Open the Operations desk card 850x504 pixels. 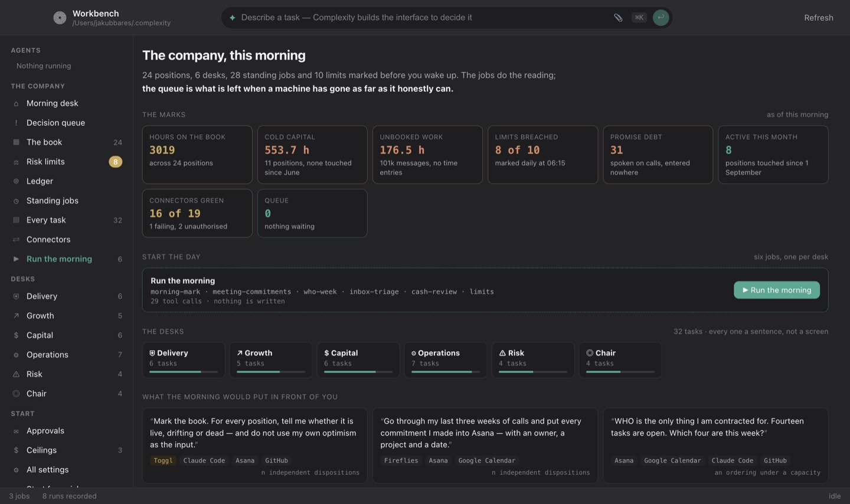pyautogui.click(x=446, y=360)
